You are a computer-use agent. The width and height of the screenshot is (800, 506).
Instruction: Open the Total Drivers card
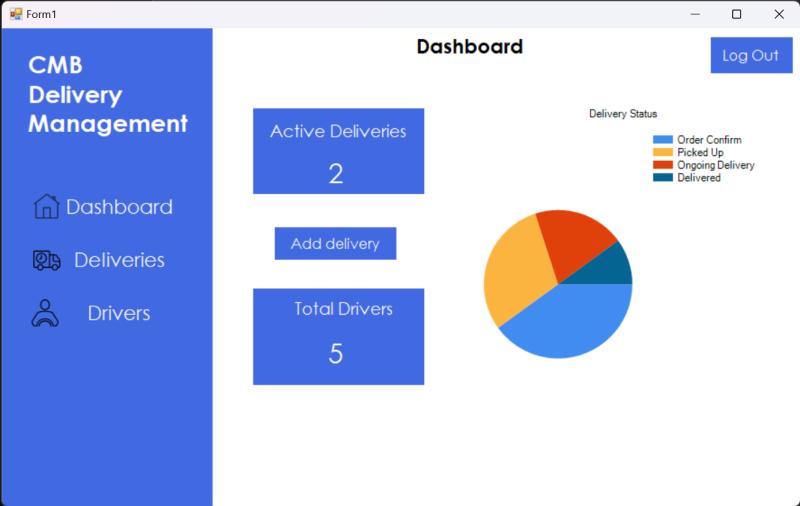point(338,336)
